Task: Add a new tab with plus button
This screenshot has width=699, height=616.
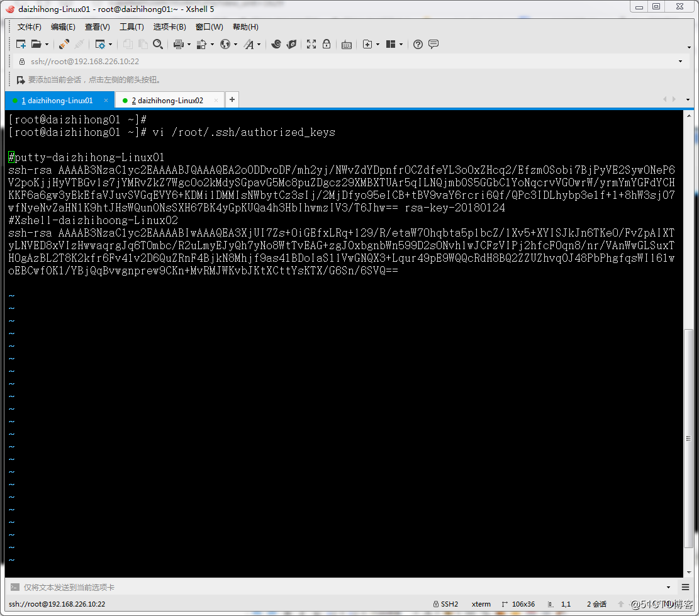Action: point(232,100)
